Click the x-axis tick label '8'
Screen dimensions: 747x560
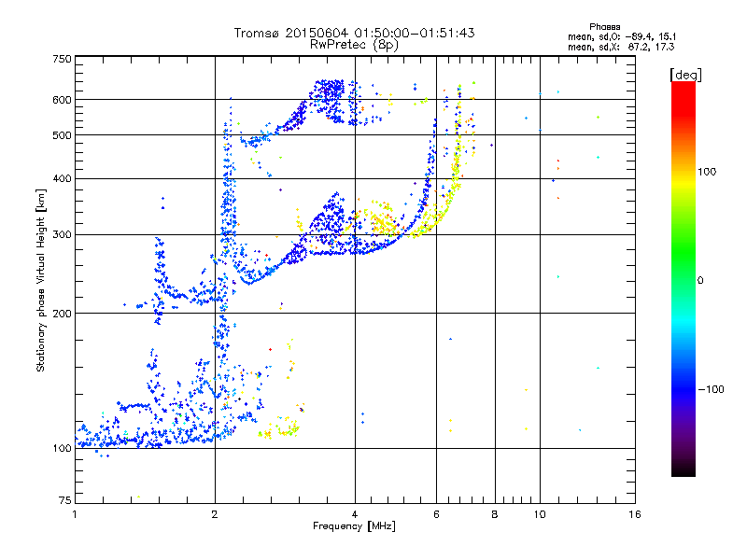coord(495,514)
